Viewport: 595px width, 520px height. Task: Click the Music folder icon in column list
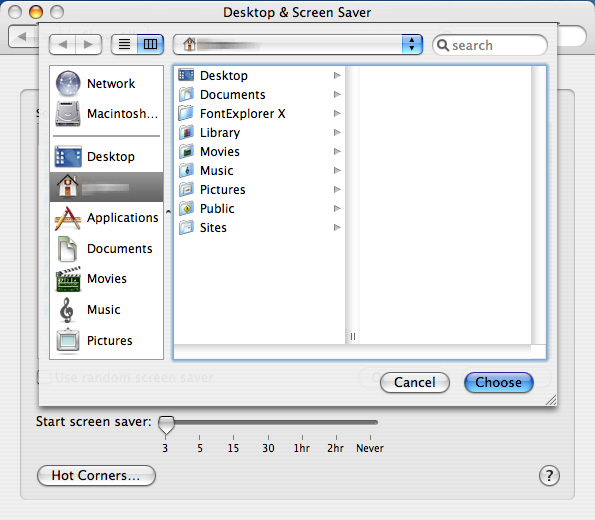[186, 170]
